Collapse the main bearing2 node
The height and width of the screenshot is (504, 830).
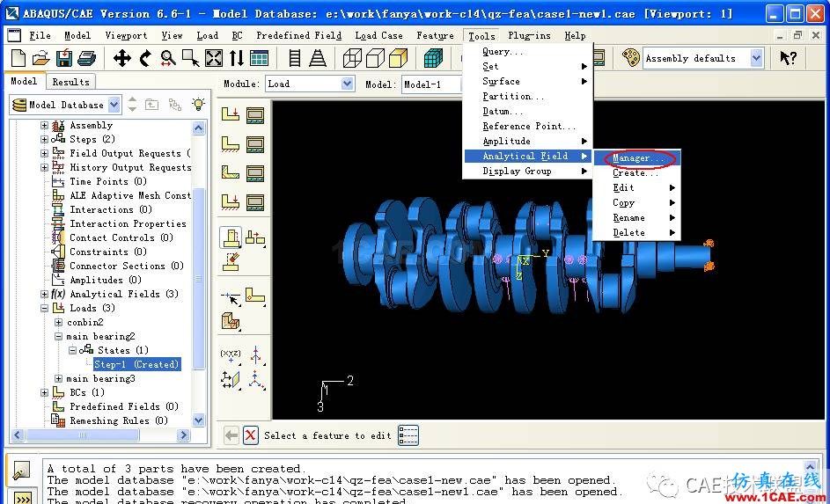59,336
